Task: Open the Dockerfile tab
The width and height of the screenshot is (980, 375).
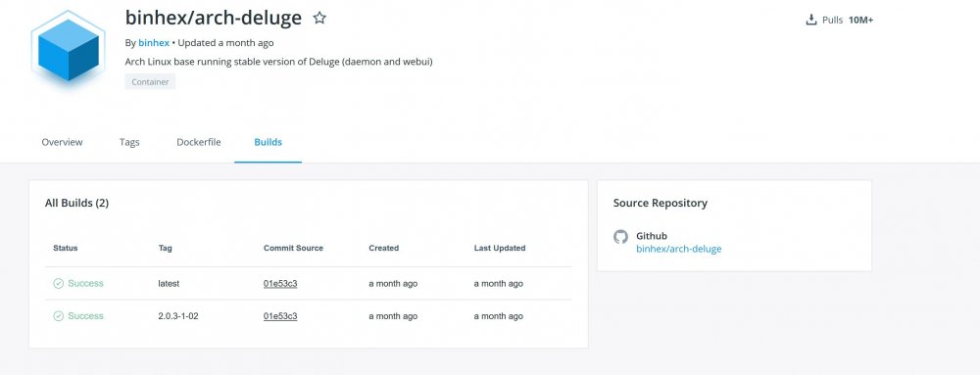Action: click(x=199, y=142)
